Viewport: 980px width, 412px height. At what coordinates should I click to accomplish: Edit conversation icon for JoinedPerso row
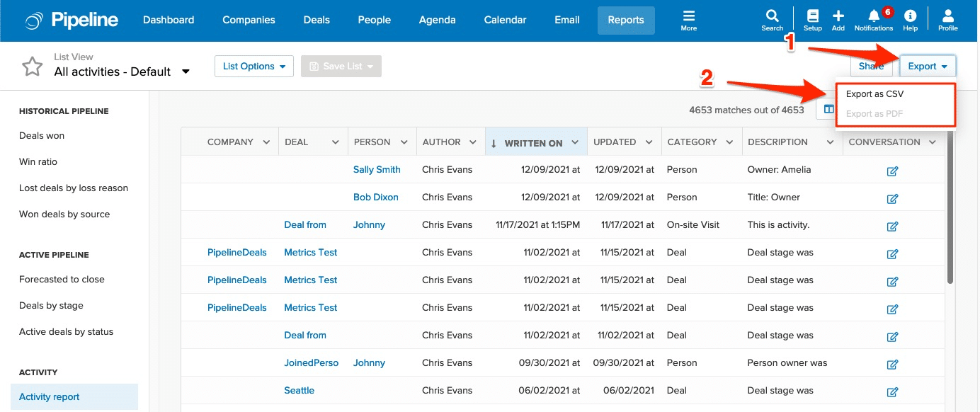892,364
